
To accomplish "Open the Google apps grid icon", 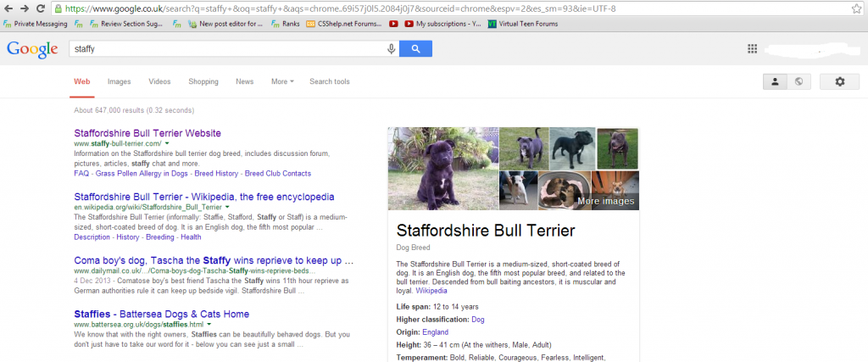I will (x=752, y=48).
